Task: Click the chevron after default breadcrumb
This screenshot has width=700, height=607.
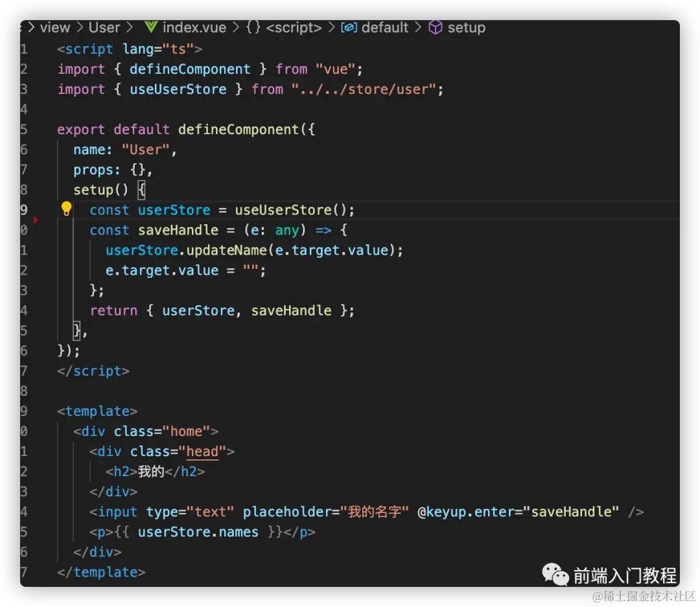Action: [418, 28]
